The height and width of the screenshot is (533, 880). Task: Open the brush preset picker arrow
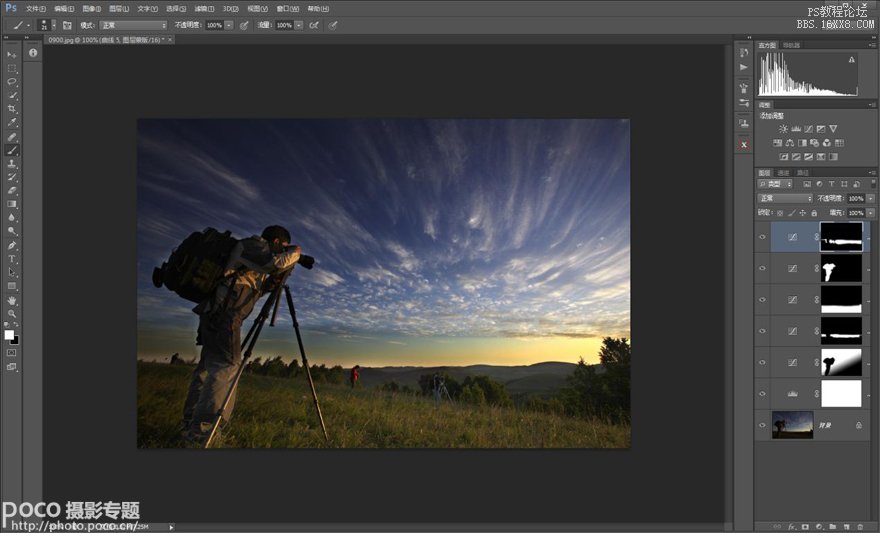(54, 25)
